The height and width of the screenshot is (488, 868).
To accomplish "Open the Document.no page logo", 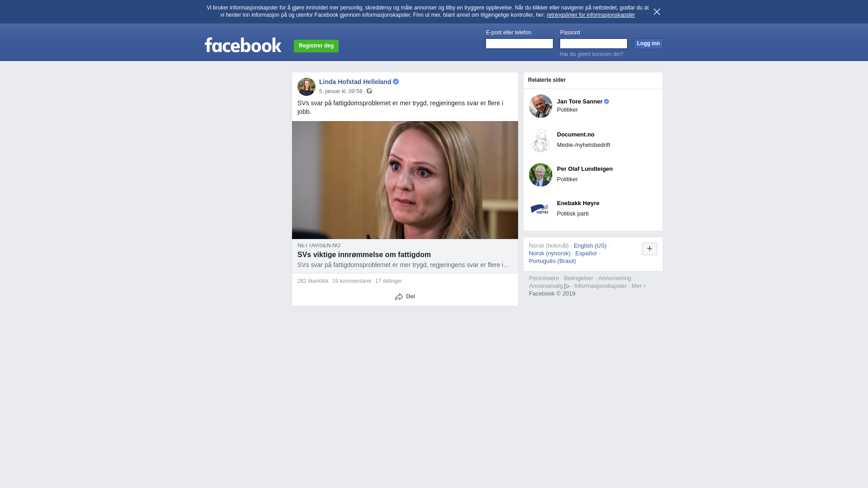I will [x=541, y=141].
